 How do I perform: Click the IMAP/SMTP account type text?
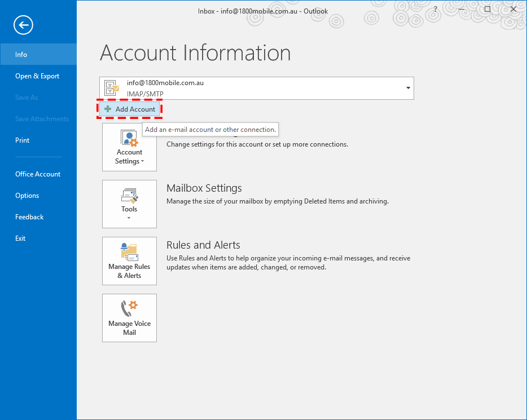(145, 94)
